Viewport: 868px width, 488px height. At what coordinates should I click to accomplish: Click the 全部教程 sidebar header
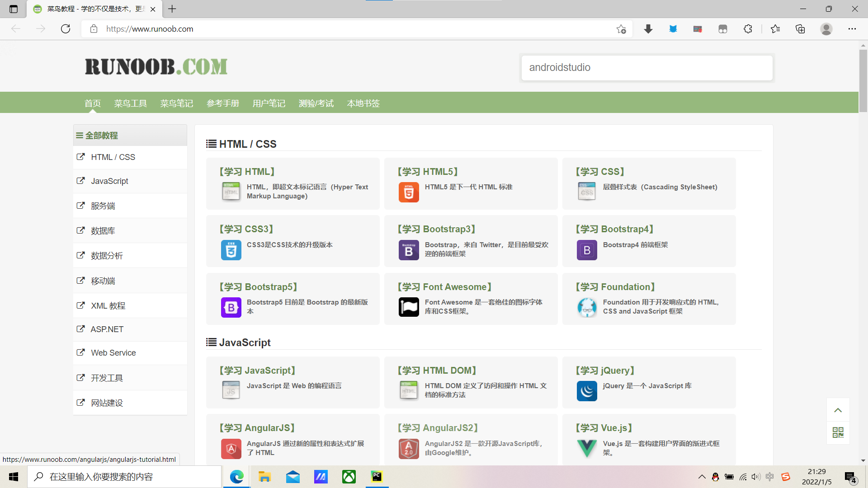point(130,135)
